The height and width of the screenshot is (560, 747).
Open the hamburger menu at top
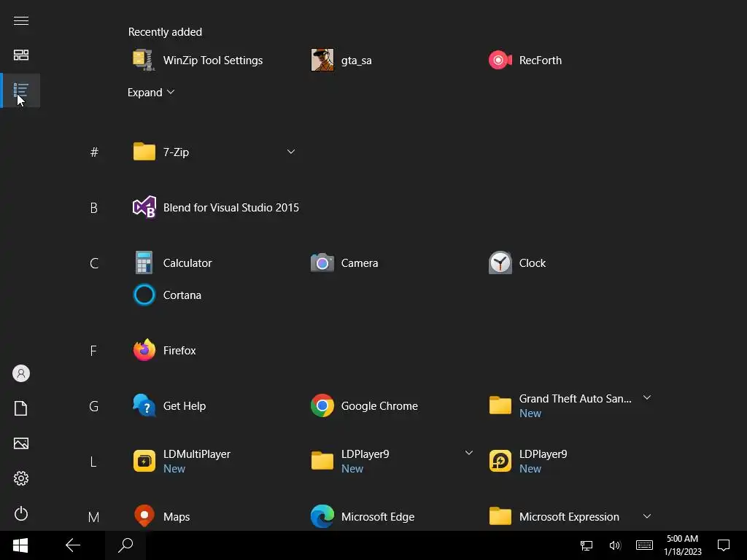coord(21,21)
